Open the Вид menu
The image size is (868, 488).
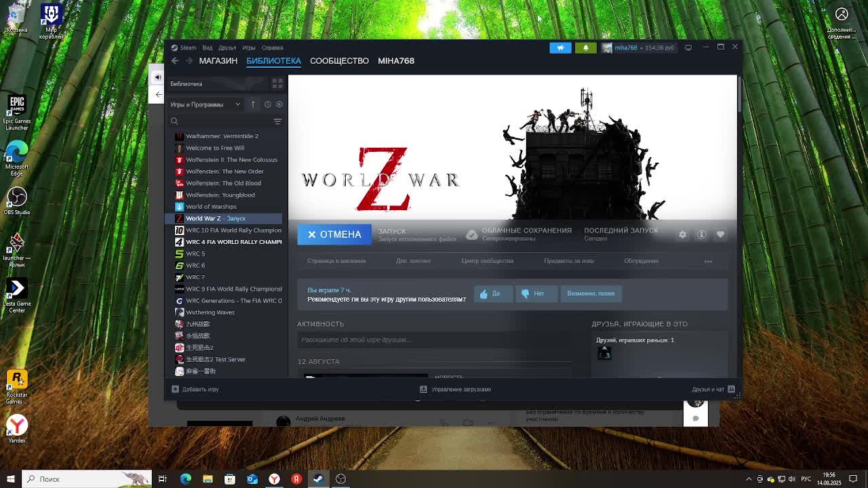pyautogui.click(x=208, y=47)
